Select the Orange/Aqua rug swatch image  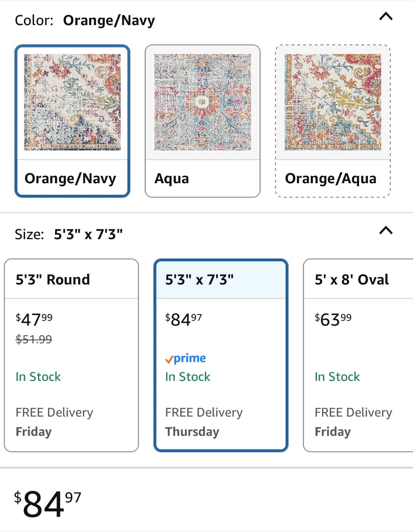pyautogui.click(x=333, y=102)
